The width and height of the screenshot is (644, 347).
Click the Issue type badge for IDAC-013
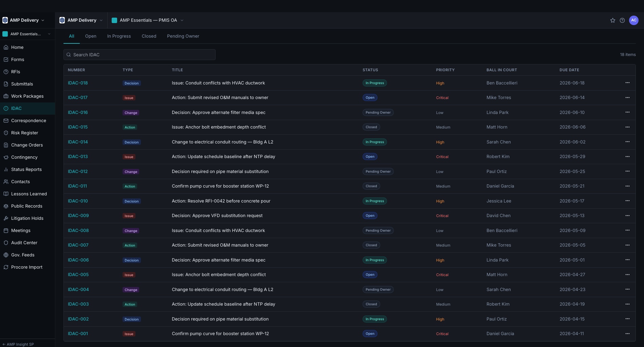(x=129, y=157)
